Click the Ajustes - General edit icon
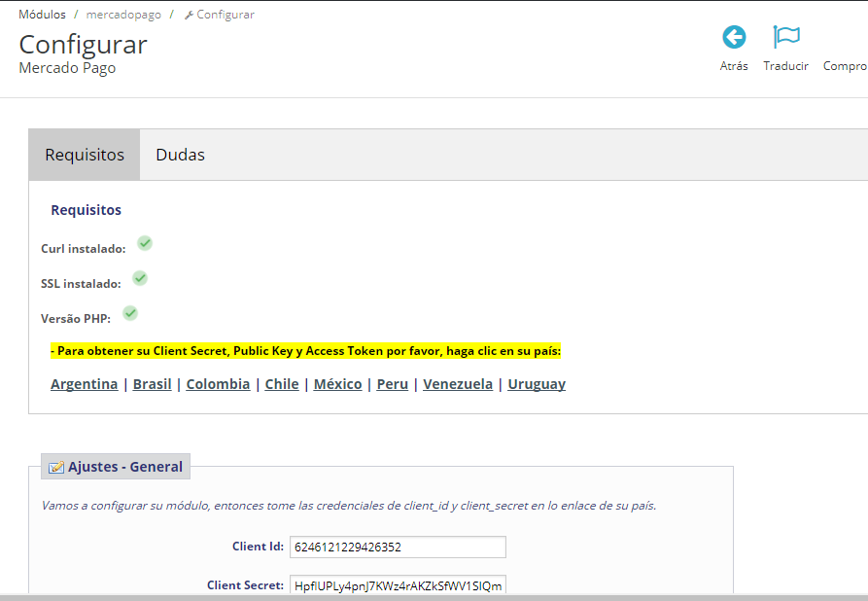Image resolution: width=868 pixels, height=601 pixels. [56, 468]
